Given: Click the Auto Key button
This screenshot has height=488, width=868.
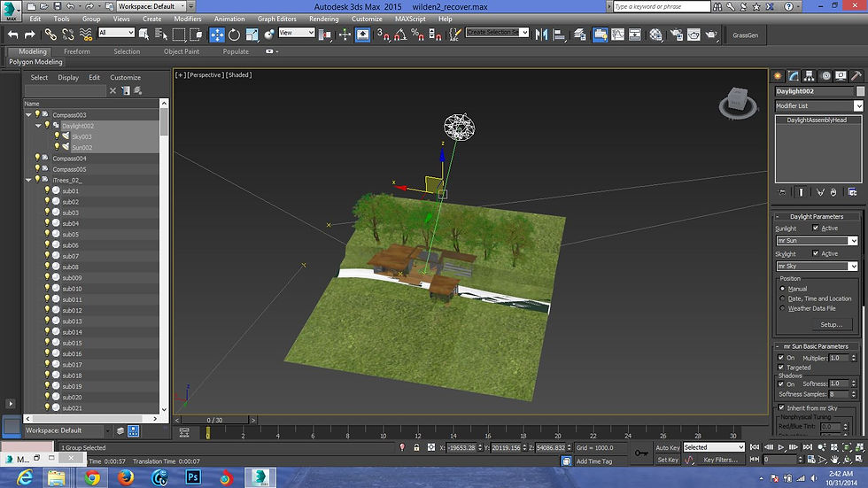Looking at the screenshot, I should coord(667,448).
